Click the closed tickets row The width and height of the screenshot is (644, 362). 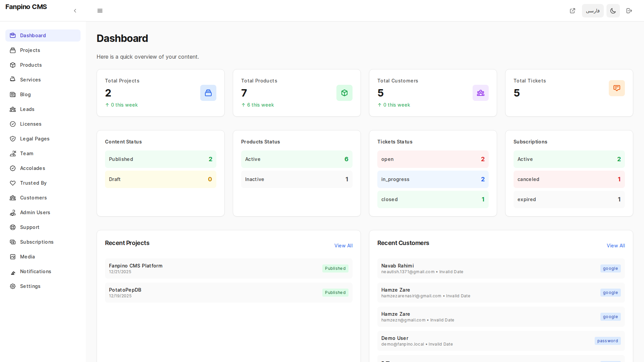tap(433, 199)
